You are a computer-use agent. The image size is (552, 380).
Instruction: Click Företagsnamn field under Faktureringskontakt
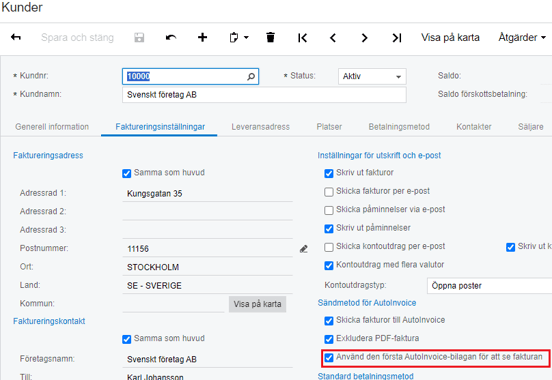[207, 359]
